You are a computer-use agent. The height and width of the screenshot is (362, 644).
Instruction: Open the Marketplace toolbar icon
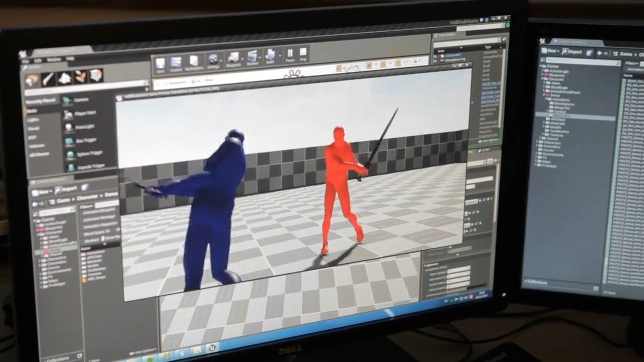tap(194, 63)
